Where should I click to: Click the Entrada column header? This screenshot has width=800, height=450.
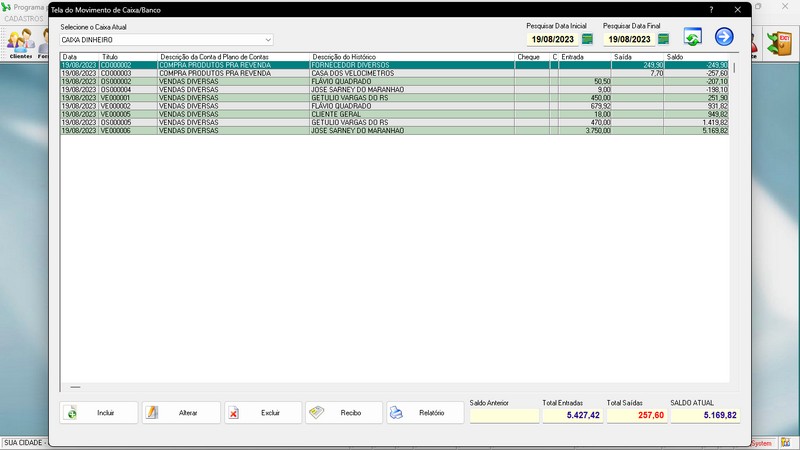tap(585, 57)
